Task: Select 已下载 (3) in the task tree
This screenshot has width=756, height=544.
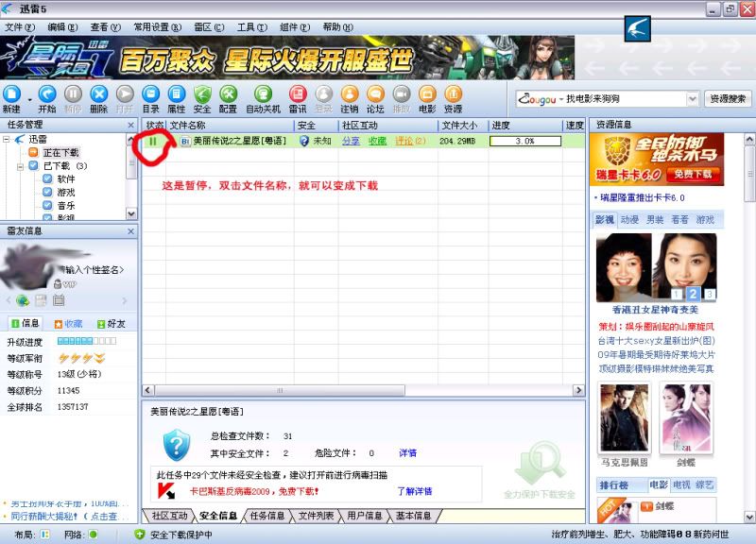Action: pyautogui.click(x=65, y=166)
